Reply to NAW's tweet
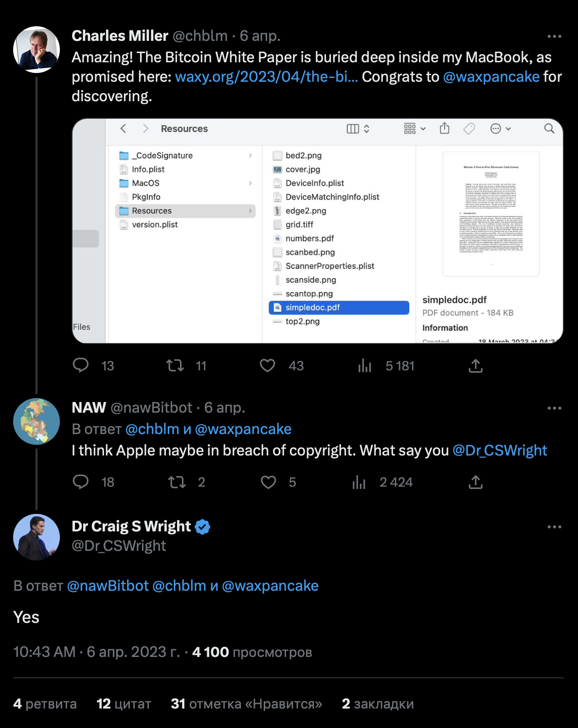Viewport: 578px width, 728px height. point(81,482)
